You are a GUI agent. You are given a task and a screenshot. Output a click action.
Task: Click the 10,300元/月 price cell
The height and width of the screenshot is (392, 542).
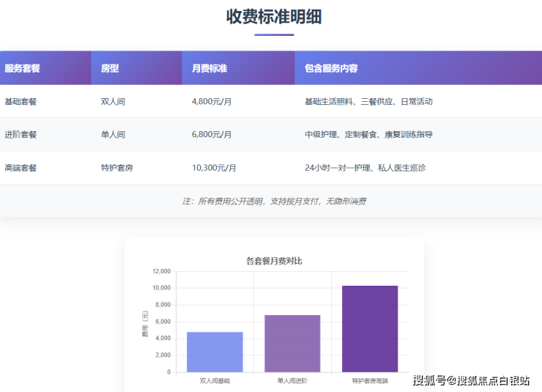tap(214, 168)
